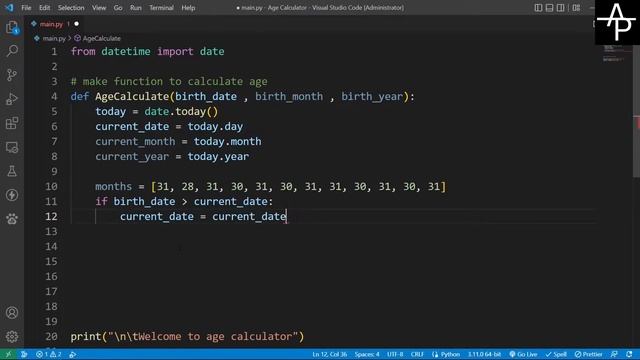Open the Selection menu
Screen dimensions: 640x360
coord(71,8)
